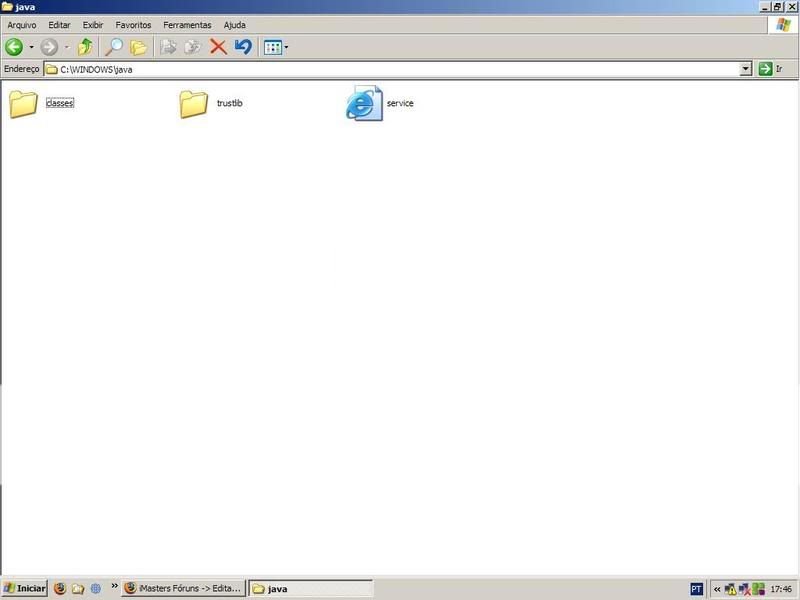The width and height of the screenshot is (800, 600).
Task: Click the green Back arrow button
Action: (14, 47)
